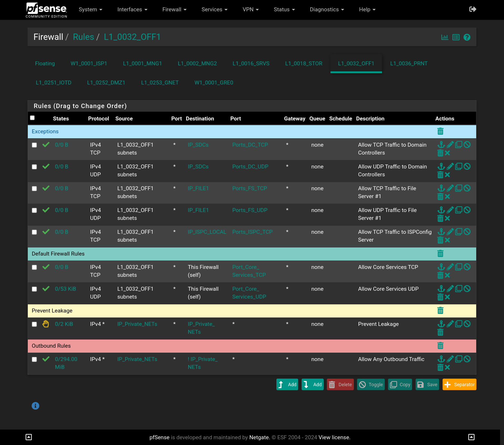
Task: Delete the Exceptions separator with trash icon
Action: click(440, 131)
